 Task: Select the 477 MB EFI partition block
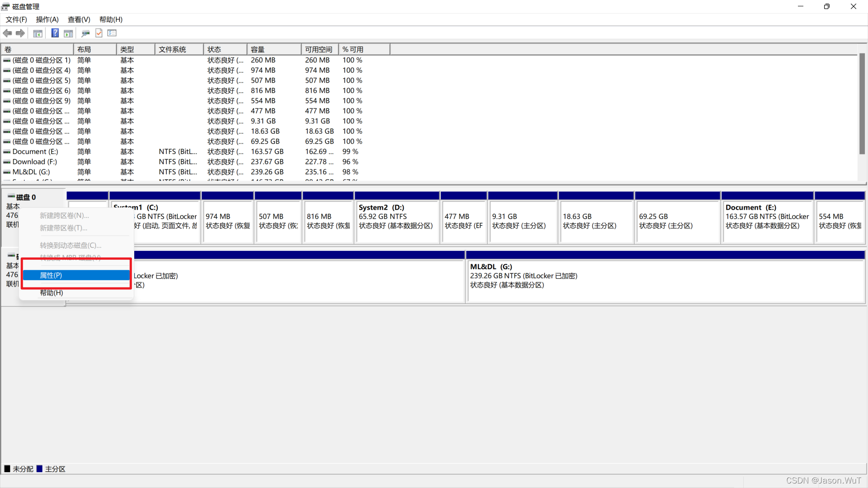click(464, 218)
